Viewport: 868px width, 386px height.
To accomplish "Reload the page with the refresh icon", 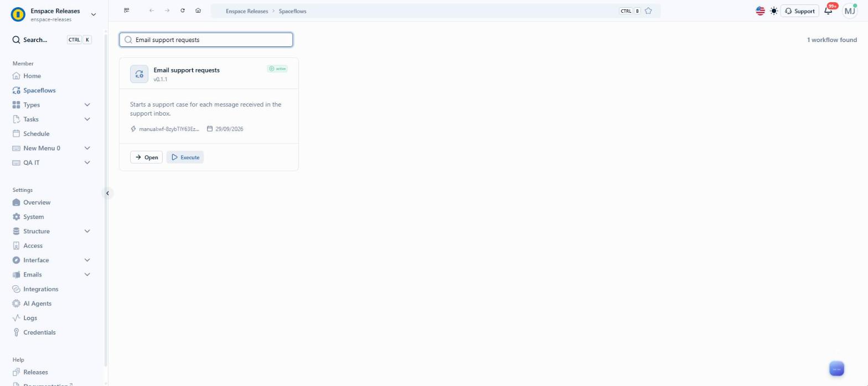I will [x=183, y=11].
